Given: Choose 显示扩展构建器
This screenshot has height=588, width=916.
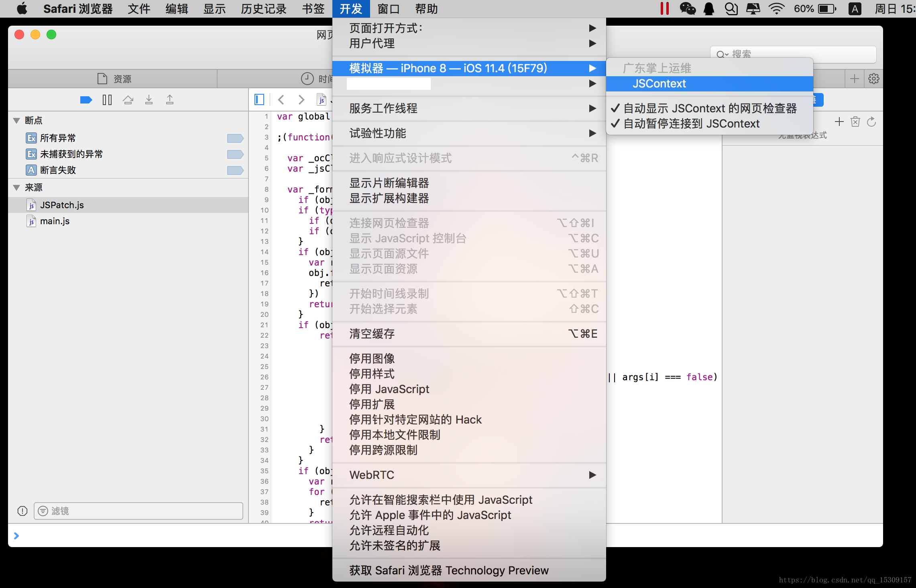Looking at the screenshot, I should coord(469,198).
